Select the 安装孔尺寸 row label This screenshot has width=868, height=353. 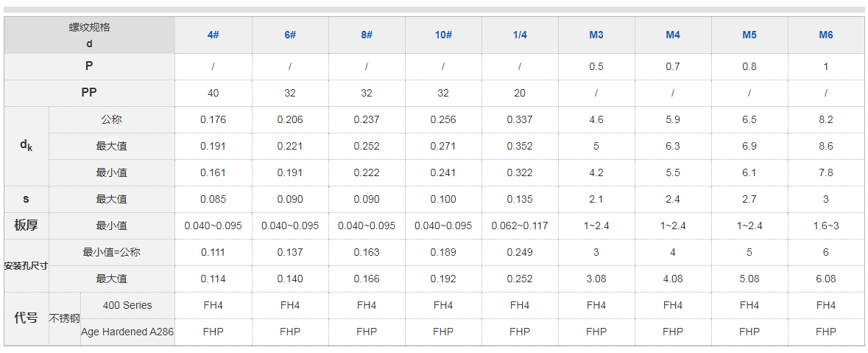coord(26,265)
